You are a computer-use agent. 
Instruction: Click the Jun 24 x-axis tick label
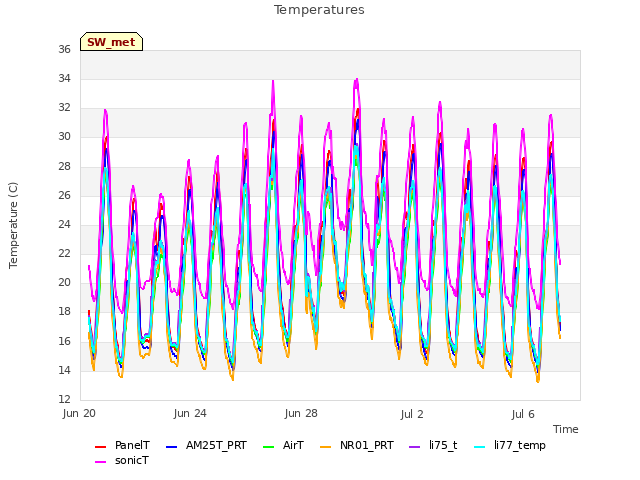[190, 413]
